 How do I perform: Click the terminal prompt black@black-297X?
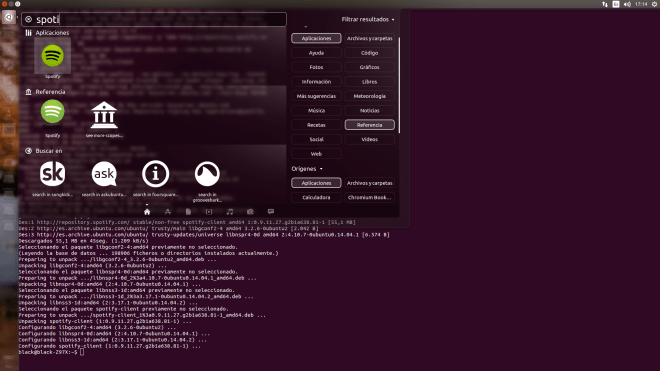[48, 352]
